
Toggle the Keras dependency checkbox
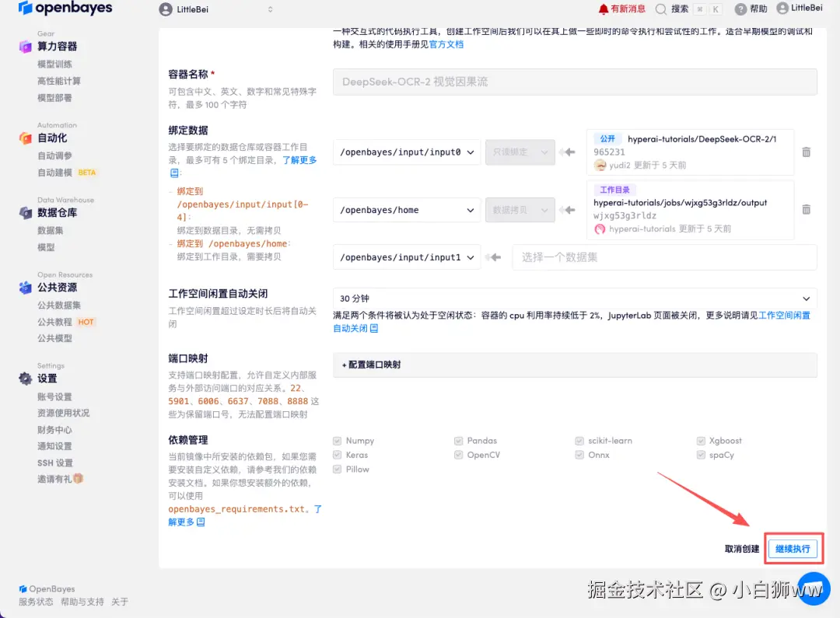(x=337, y=455)
